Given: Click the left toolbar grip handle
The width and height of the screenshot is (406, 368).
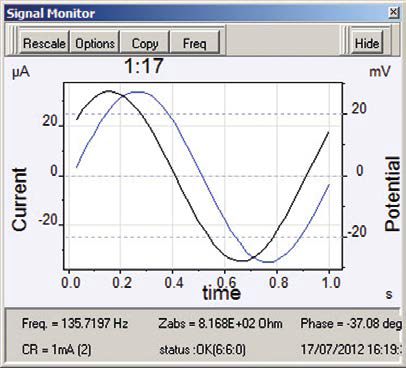Looking at the screenshot, I should pos(13,41).
